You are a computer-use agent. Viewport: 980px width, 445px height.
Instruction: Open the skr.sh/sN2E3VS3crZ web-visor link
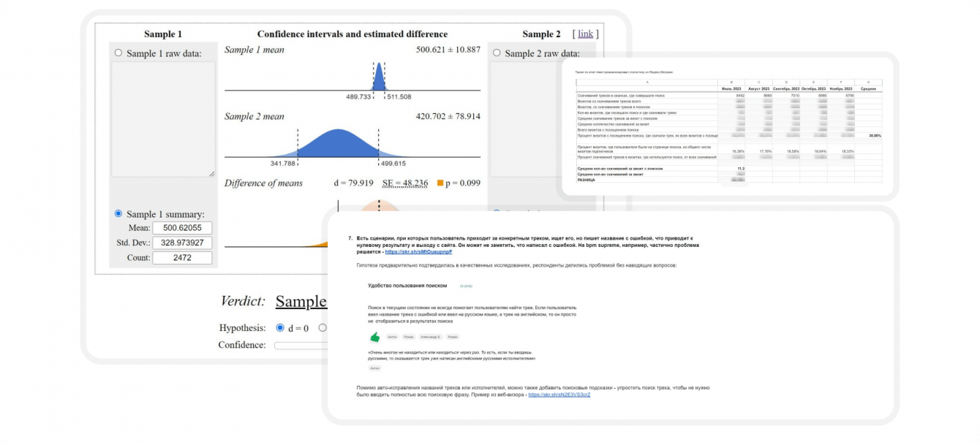tap(559, 395)
